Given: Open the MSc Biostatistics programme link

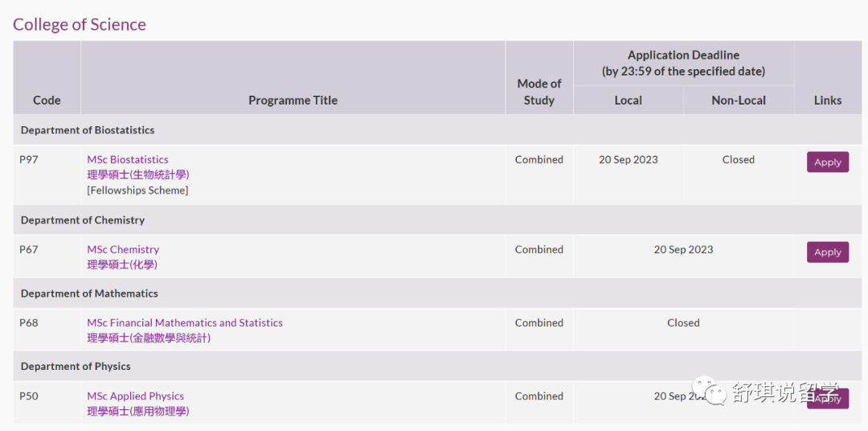Looking at the screenshot, I should coord(128,159).
